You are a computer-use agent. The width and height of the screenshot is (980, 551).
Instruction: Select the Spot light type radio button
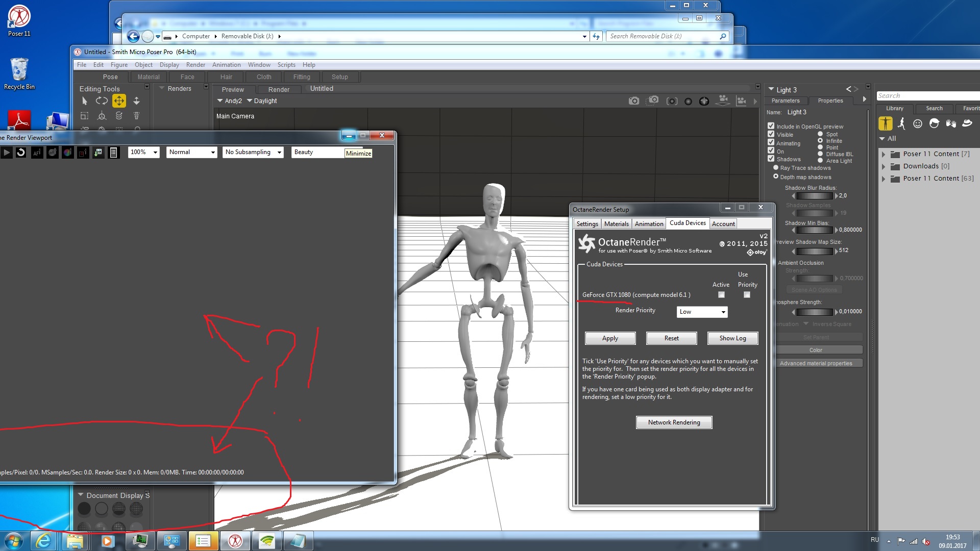[820, 134]
